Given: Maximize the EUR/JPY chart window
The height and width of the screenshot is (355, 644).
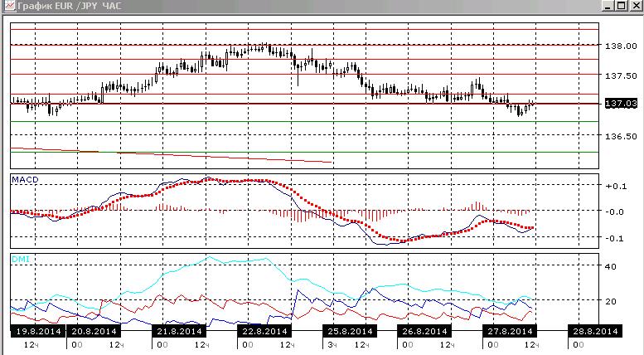Looking at the screenshot, I should click(622, 6).
